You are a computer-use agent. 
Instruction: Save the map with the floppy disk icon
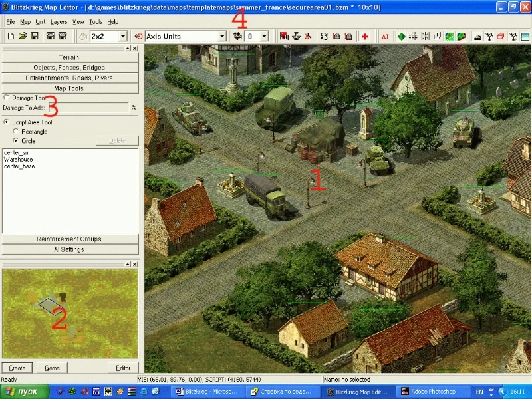tap(35, 36)
